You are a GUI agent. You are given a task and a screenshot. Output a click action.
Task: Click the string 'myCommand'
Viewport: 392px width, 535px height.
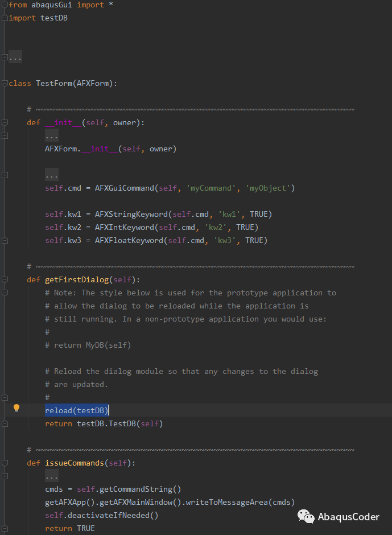click(211, 188)
